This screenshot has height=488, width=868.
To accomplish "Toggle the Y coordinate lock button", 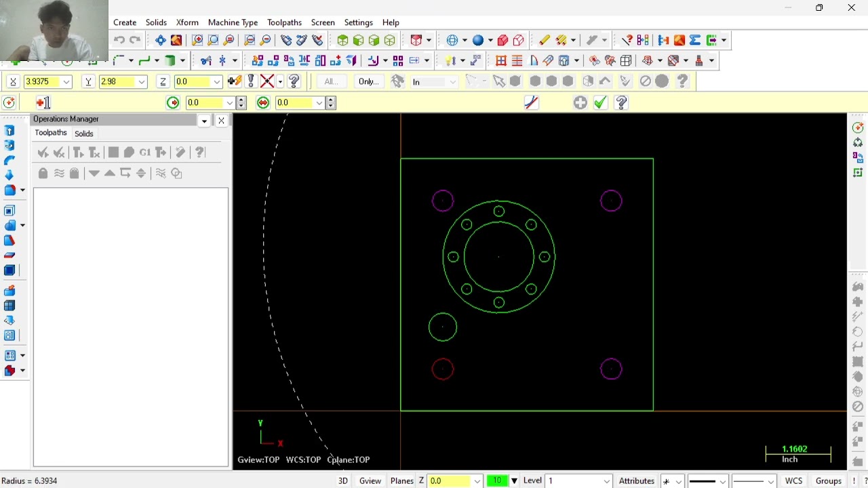I will [88, 81].
